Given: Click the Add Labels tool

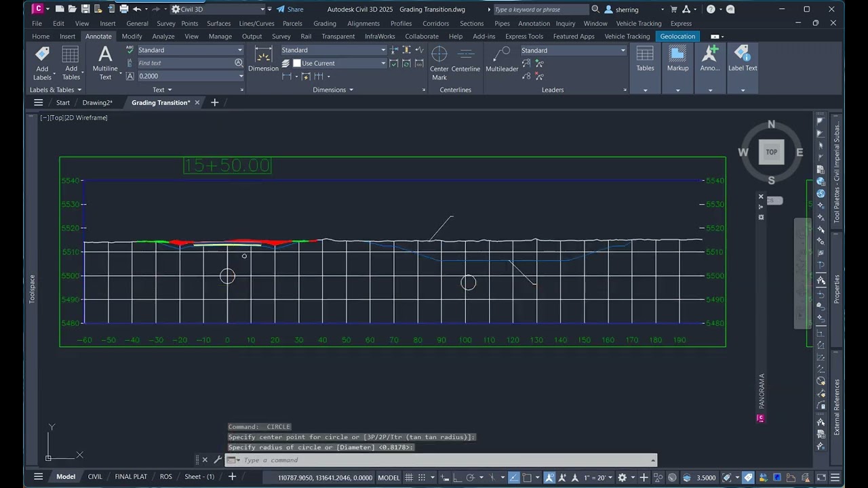Looking at the screenshot, I should click(x=42, y=63).
